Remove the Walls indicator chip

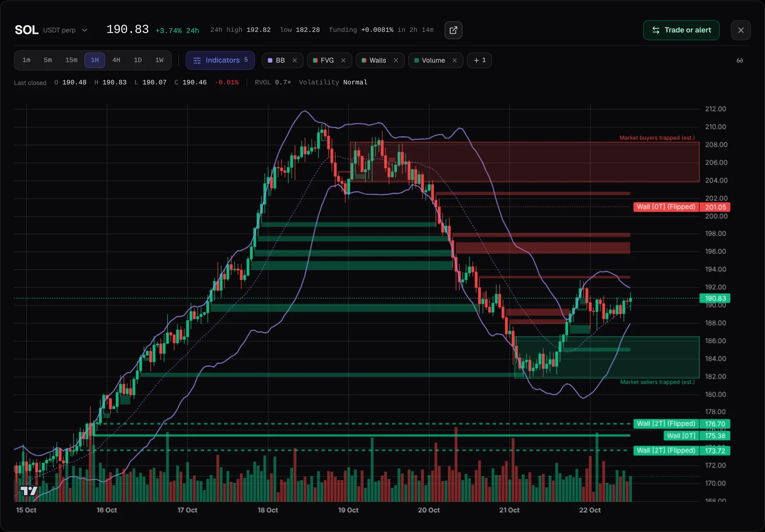(x=396, y=60)
